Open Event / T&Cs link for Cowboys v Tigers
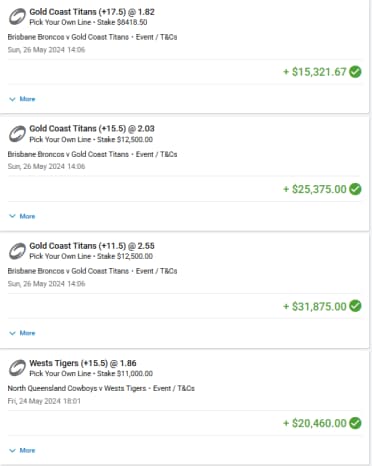The image size is (372, 466). point(174,388)
